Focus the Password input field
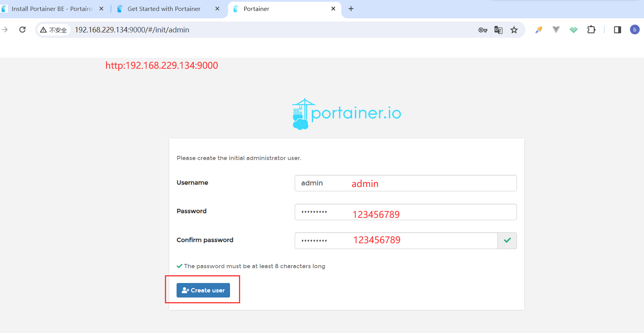The width and height of the screenshot is (644, 333). (405, 212)
